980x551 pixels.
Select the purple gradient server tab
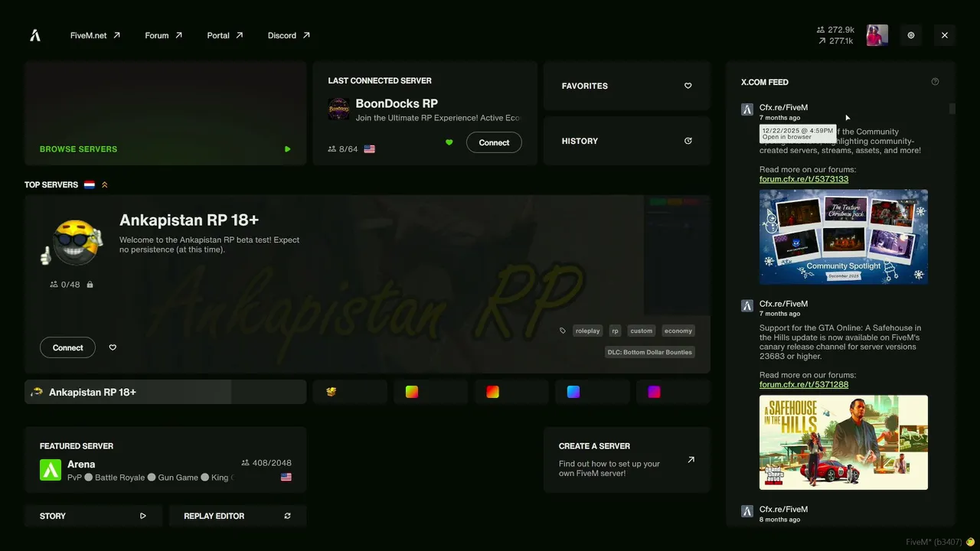pyautogui.click(x=673, y=392)
